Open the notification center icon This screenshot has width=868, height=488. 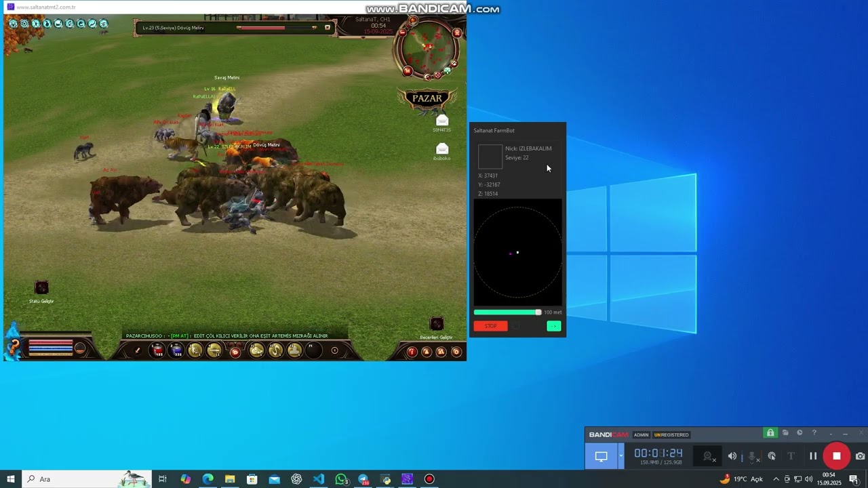(854, 479)
